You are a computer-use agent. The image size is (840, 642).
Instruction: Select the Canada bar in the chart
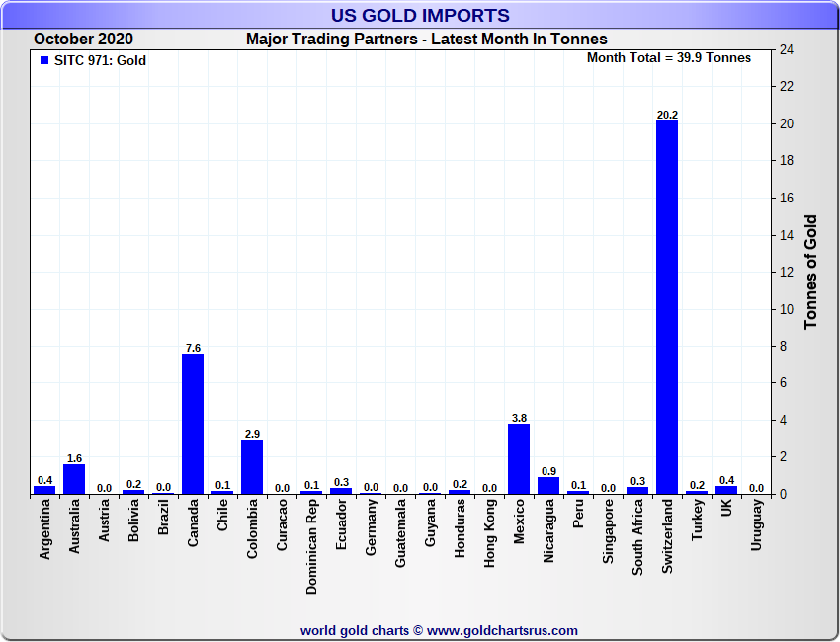(193, 423)
